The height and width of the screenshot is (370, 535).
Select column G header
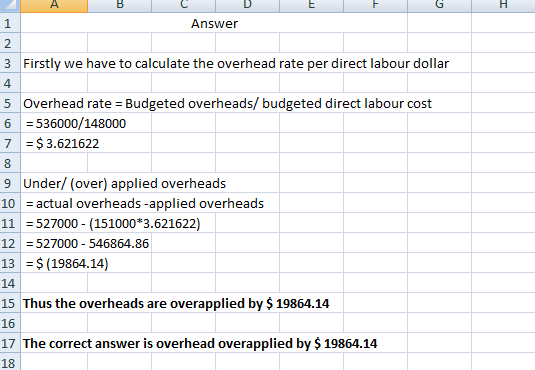click(x=439, y=6)
